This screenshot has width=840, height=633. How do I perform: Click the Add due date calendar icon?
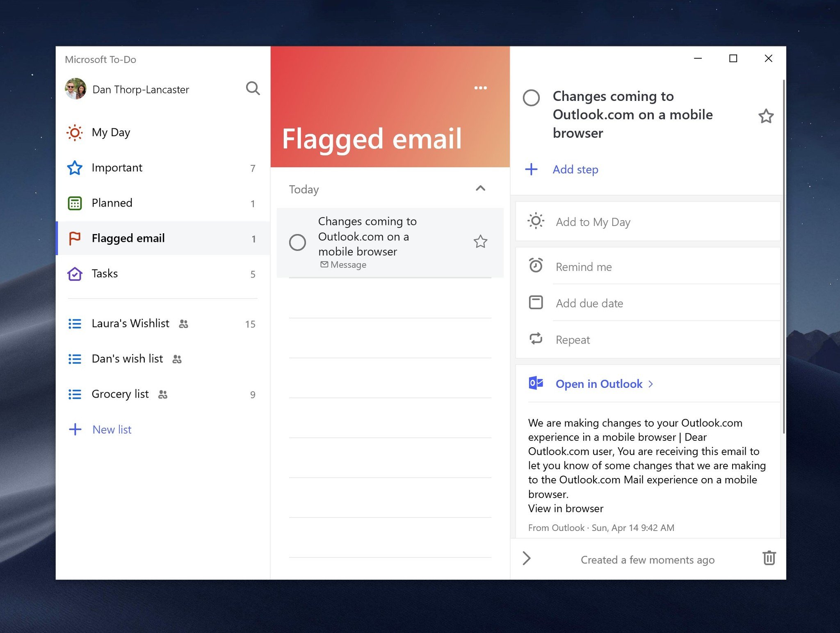536,303
